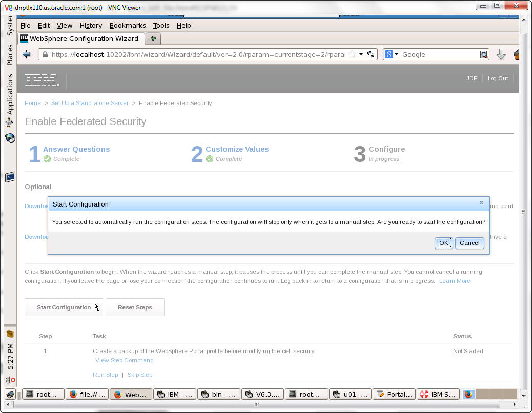Screen dimensions: 532x413
Task: Open the Places panel menu
Action: [10, 55]
